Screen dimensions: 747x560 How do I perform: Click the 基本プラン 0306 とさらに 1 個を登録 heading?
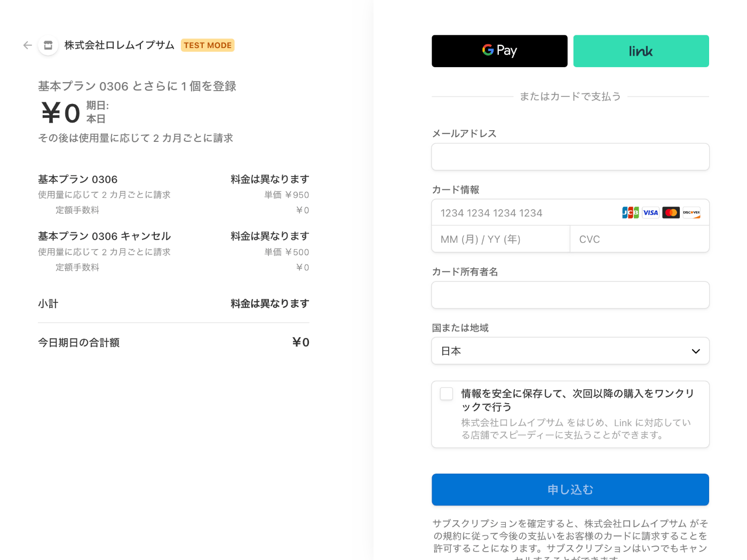pos(137,86)
